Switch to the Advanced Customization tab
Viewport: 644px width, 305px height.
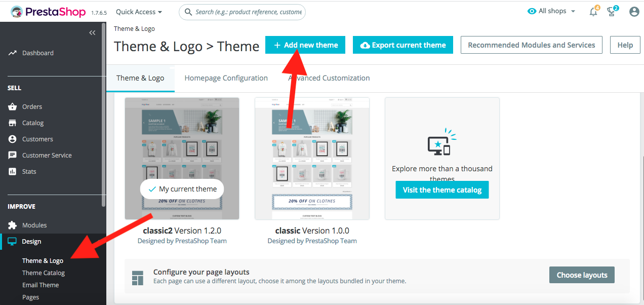[329, 78]
